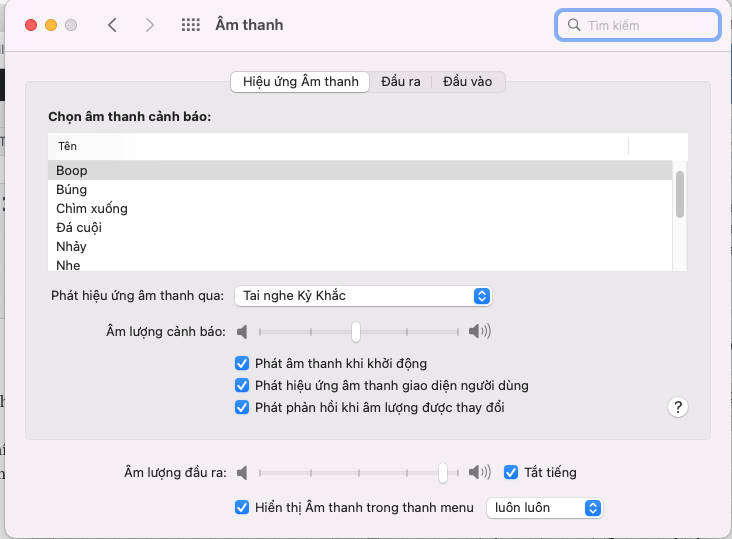Toggle Phát hiệu ứng âm thanh giao diện người dùng
This screenshot has height=539, width=732.
[242, 385]
